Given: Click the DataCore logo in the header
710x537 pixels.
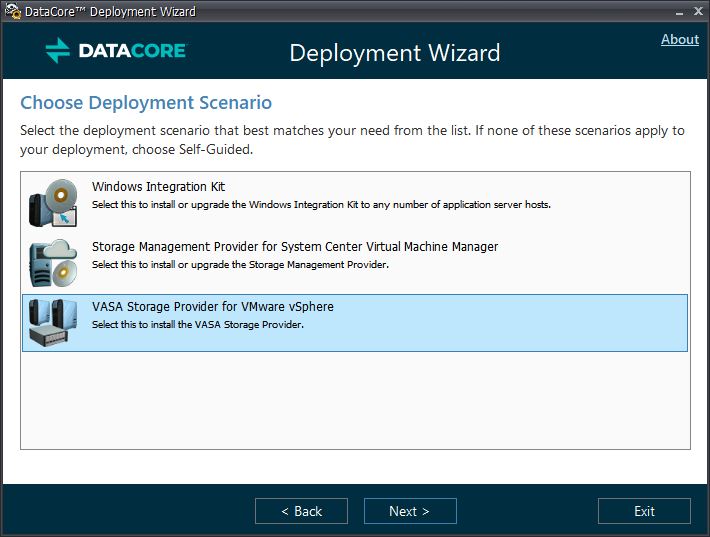Looking at the screenshot, I should (116, 51).
